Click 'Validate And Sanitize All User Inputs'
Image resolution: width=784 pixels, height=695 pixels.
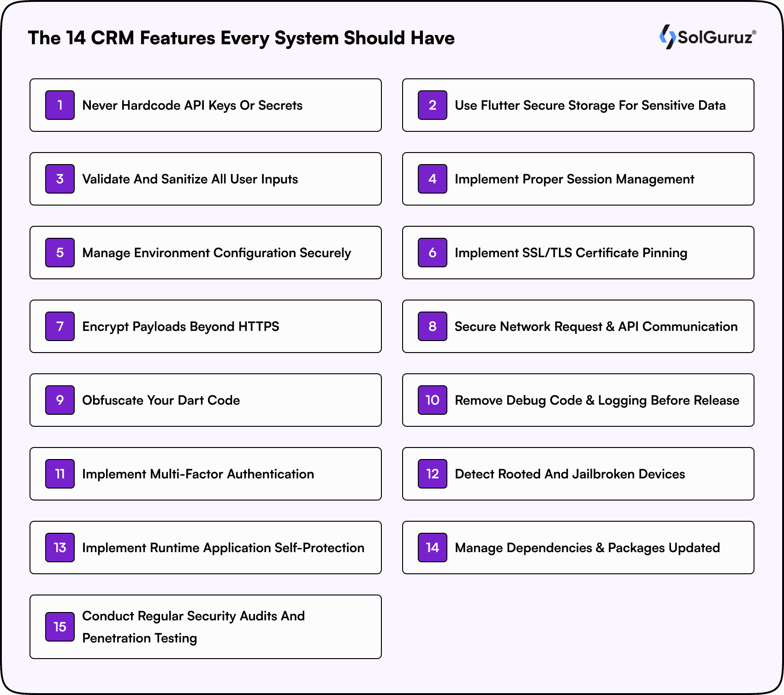tap(205, 179)
